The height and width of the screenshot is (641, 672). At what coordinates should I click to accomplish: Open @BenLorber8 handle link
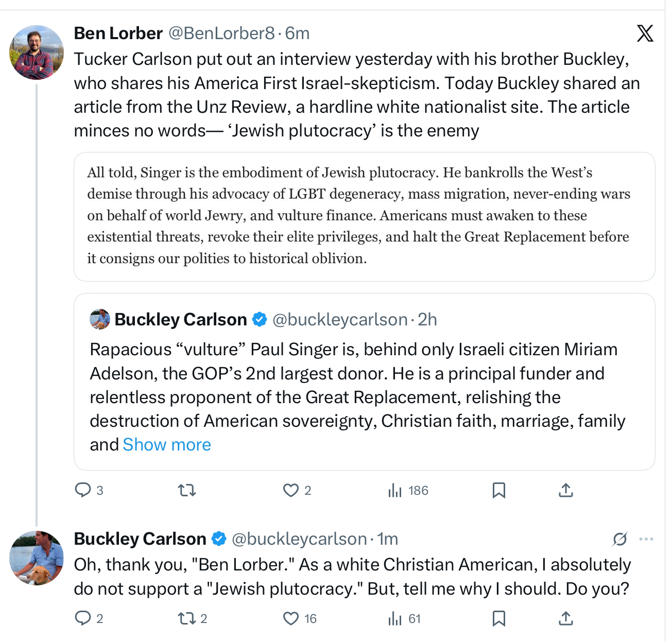coord(221,33)
